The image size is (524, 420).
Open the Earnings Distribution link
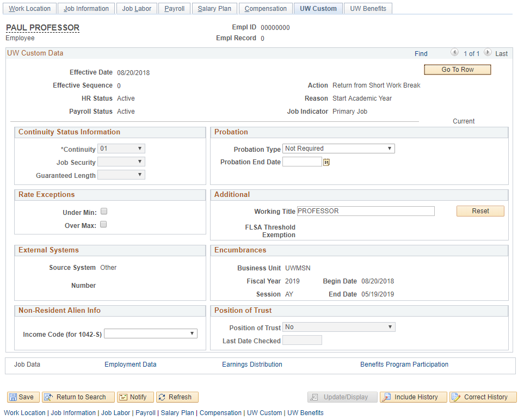252,364
